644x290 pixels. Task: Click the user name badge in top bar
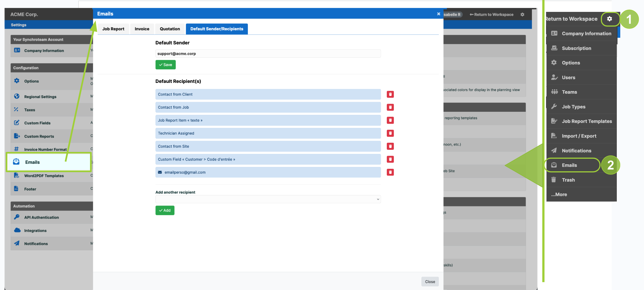tap(452, 15)
